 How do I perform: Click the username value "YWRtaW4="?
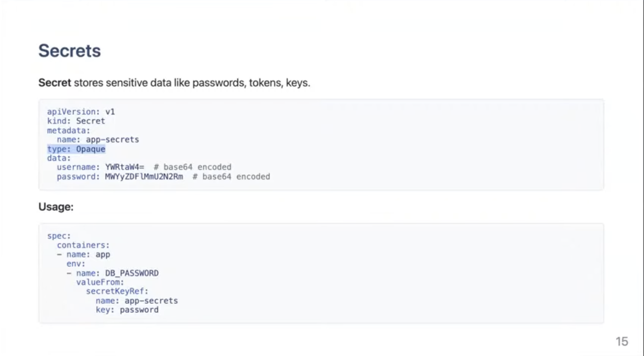click(x=124, y=167)
